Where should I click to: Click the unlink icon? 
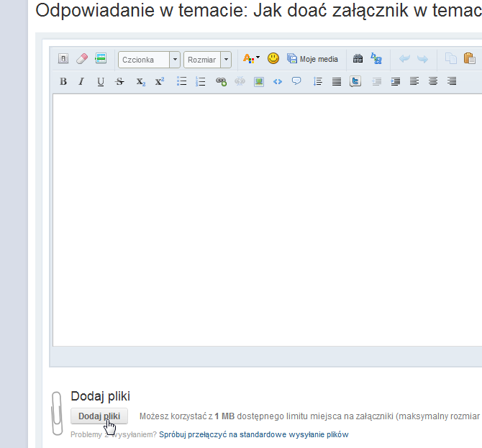pyautogui.click(x=240, y=81)
